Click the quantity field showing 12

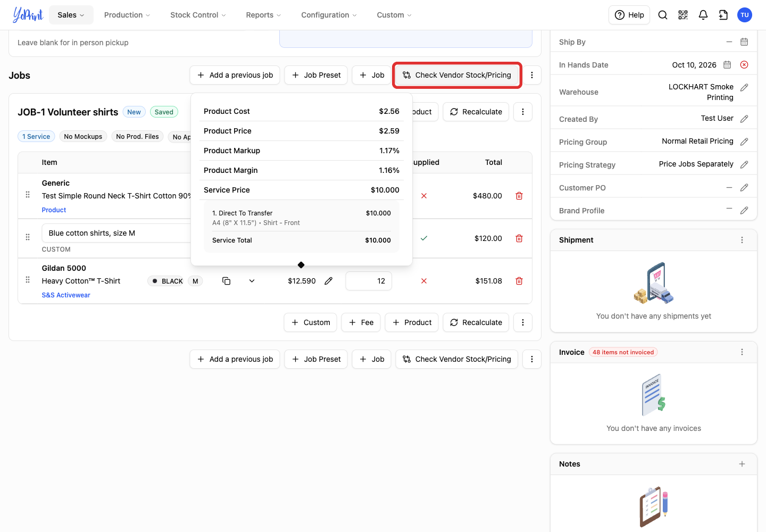click(369, 281)
